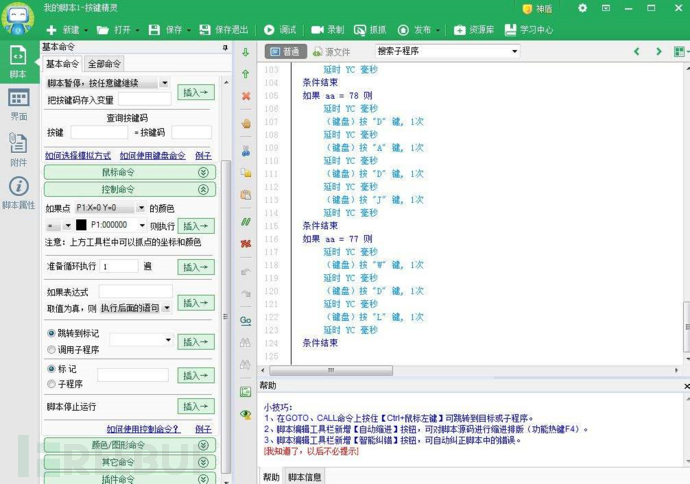Open the 学习中心 learning center
Image resolution: width=690 pixels, height=484 pixels.
point(529,30)
